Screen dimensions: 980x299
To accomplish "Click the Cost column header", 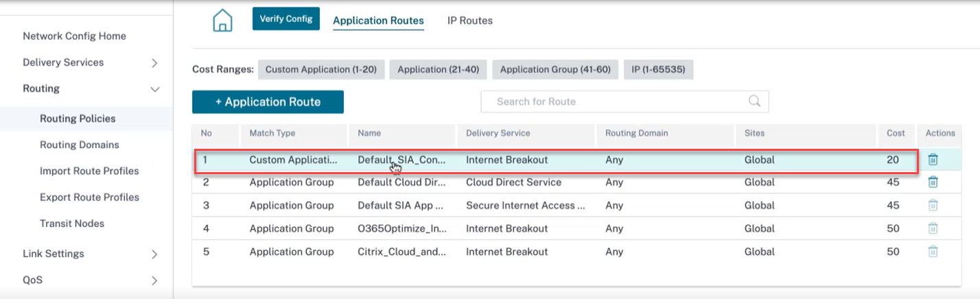I will [x=896, y=133].
